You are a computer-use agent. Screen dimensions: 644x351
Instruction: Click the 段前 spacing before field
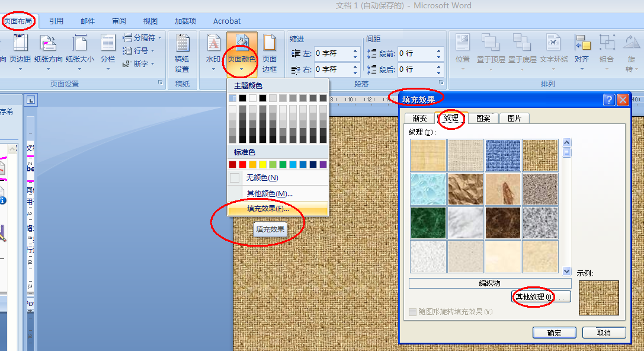pyautogui.click(x=416, y=53)
